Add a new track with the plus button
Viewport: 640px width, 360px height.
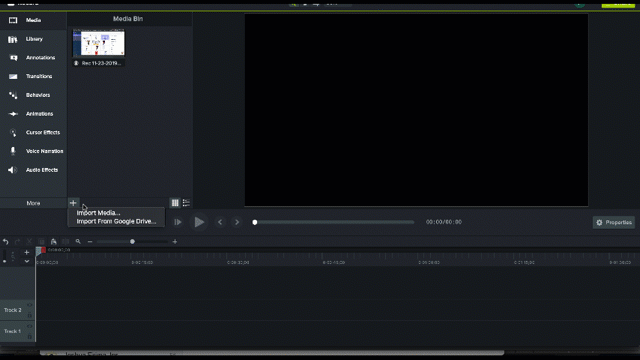[x=27, y=253]
